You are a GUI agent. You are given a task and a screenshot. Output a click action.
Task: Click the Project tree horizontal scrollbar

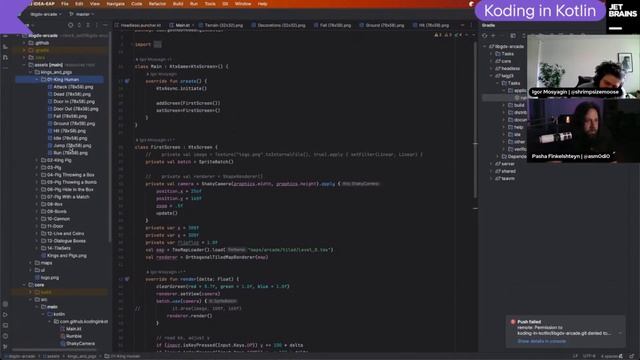[x=55, y=350]
